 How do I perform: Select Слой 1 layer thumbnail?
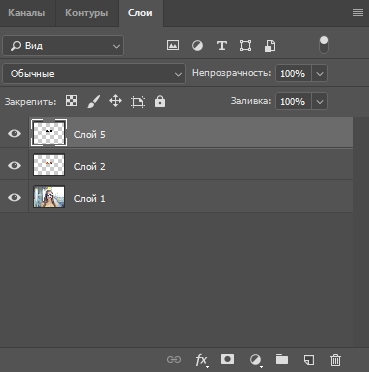49,197
